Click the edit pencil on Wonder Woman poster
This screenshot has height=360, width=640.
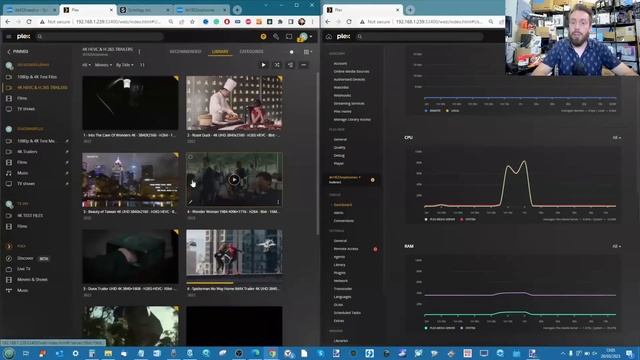(190, 202)
